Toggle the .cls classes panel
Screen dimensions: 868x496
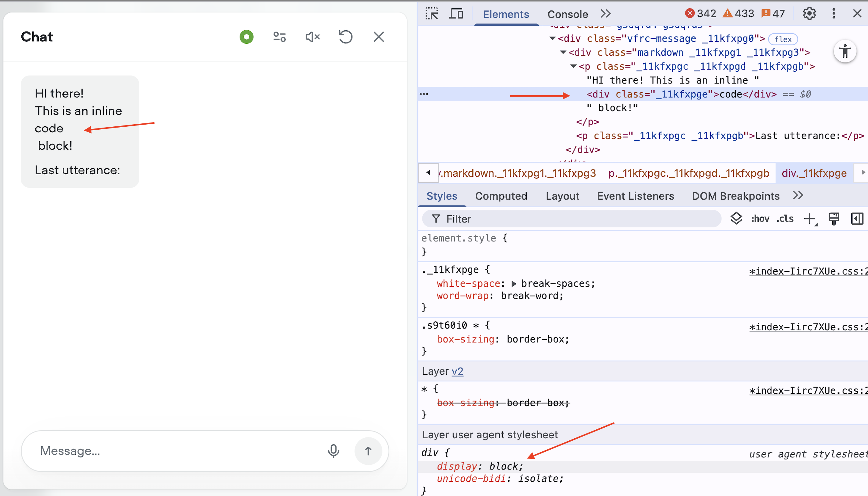pyautogui.click(x=785, y=219)
